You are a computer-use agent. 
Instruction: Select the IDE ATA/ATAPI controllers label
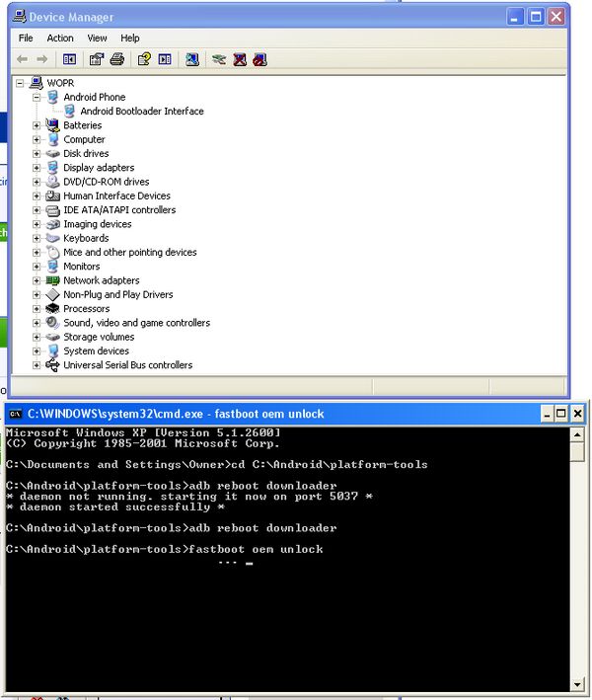tap(119, 210)
